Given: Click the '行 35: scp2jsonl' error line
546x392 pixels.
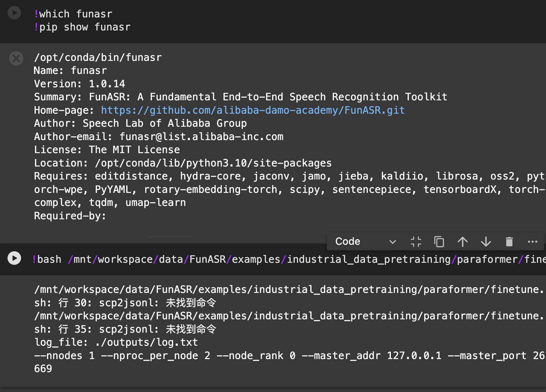Looking at the screenshot, I should [125, 329].
